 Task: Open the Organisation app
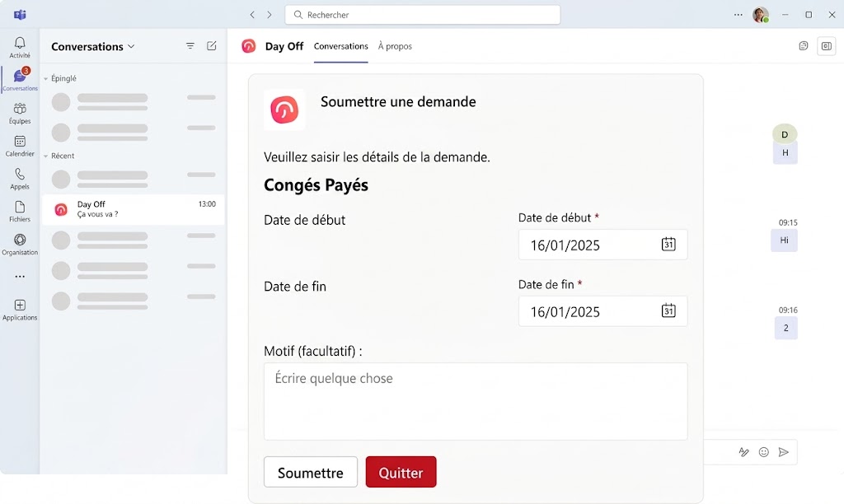coord(20,245)
